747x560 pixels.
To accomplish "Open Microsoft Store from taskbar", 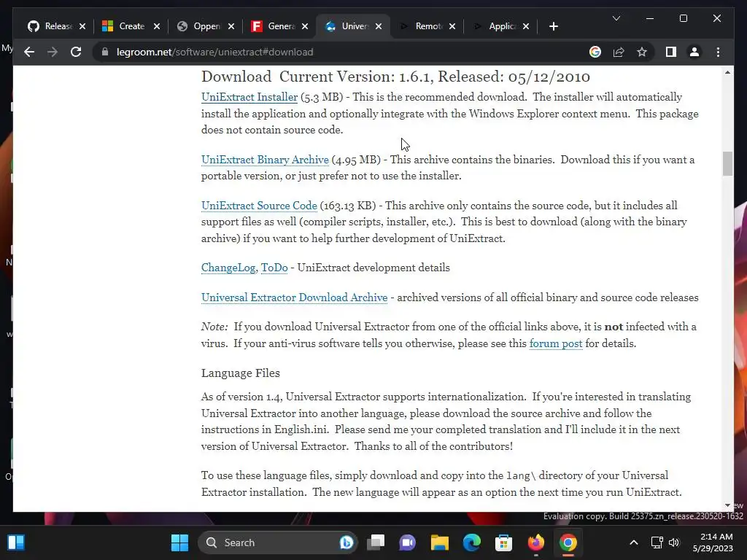I will pyautogui.click(x=503, y=542).
